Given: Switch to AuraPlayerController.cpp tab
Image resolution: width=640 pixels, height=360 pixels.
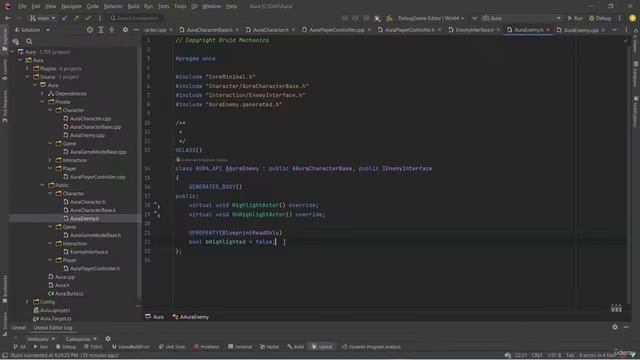Looking at the screenshot, I should coord(336,30).
